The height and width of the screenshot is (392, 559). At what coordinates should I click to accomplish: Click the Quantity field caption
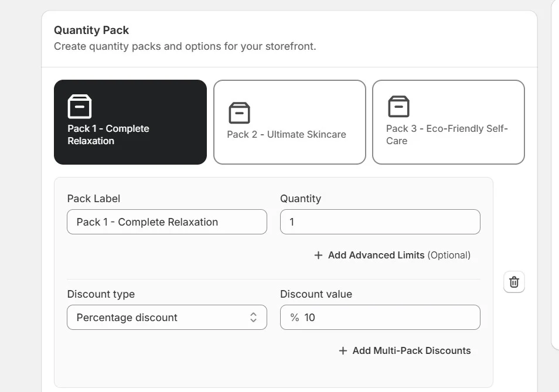pyautogui.click(x=301, y=199)
